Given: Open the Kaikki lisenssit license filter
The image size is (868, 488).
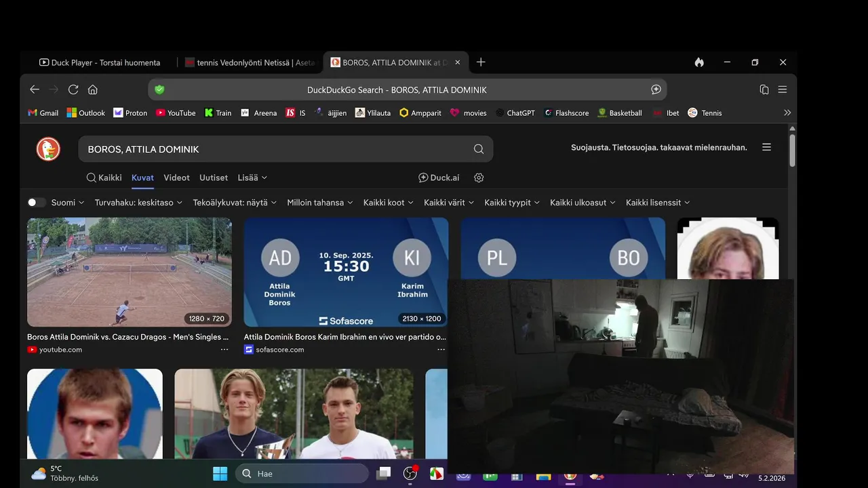Looking at the screenshot, I should click(658, 203).
